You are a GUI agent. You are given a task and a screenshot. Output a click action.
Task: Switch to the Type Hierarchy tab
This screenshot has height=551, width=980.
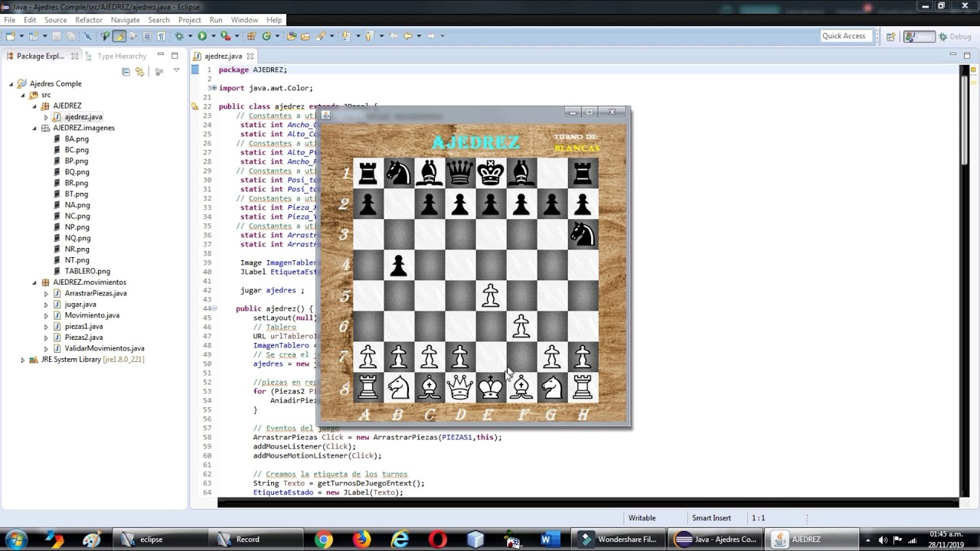click(115, 56)
